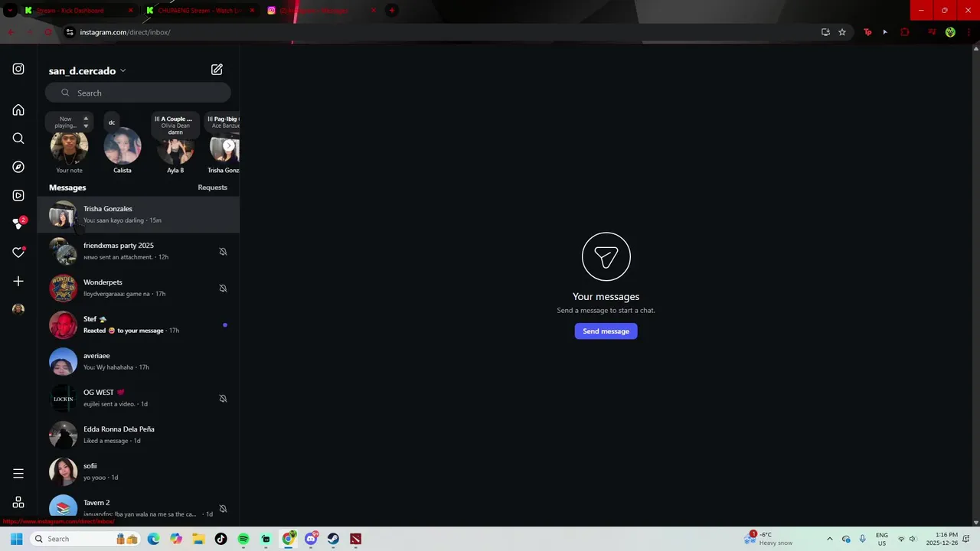Open the Explore compass icon
Image resolution: width=980 pixels, height=551 pixels.
click(18, 167)
